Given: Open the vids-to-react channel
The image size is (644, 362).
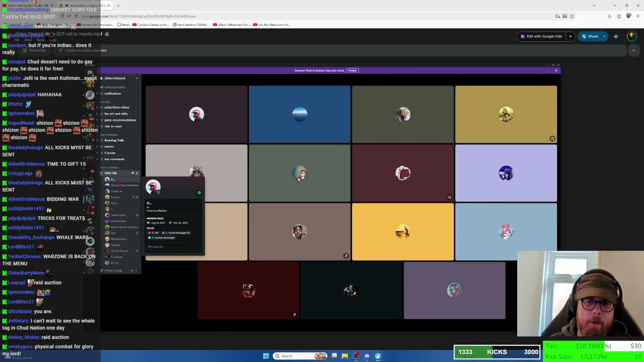Looking at the screenshot, I should click(113, 126).
